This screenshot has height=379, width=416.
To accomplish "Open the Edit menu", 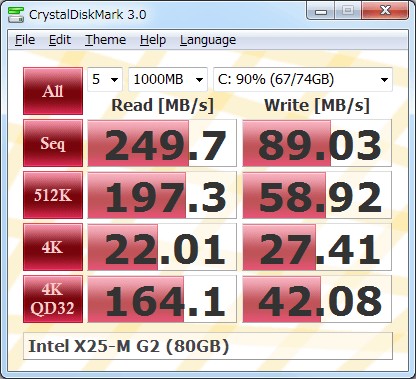I will point(60,40).
